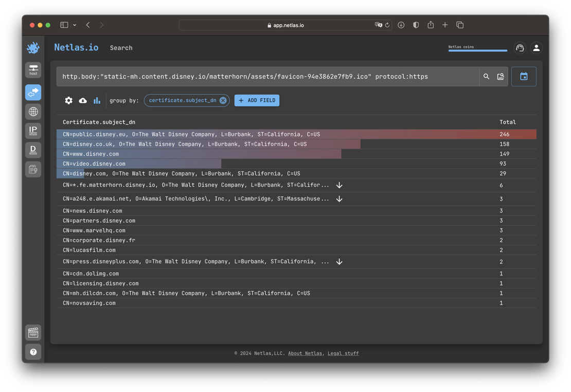This screenshot has height=392, width=571.
Task: Open the bar chart statistics view
Action: [97, 100]
